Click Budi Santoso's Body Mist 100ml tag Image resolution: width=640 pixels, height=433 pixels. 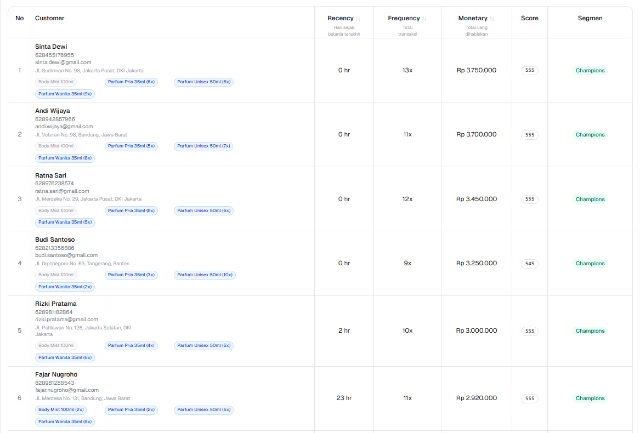[56, 274]
